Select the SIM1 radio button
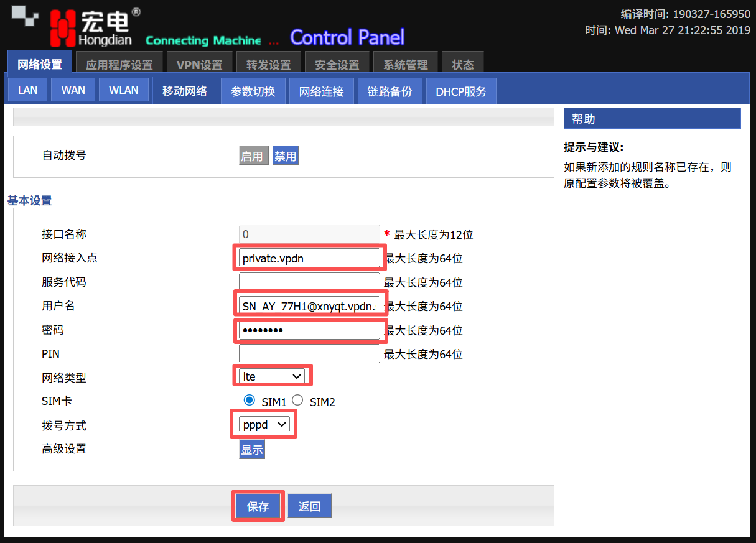Image resolution: width=756 pixels, height=543 pixels. [x=250, y=400]
